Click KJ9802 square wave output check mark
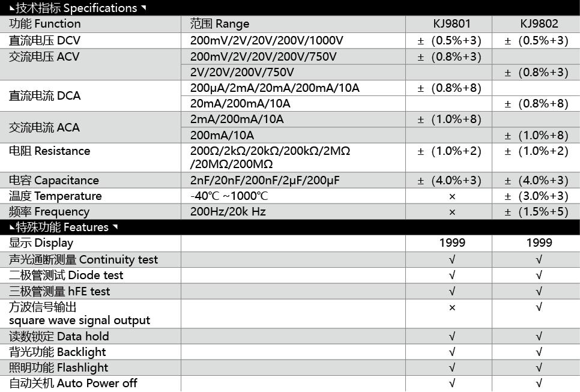Image resolution: width=580 pixels, height=392 pixels. [539, 307]
